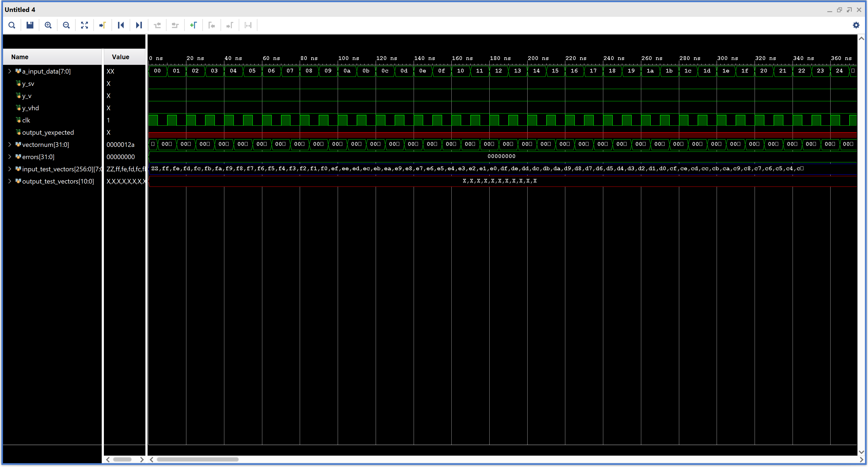Expand a_input_data[7:0] bus
Screen dimensions: 868x467
tap(10, 71)
